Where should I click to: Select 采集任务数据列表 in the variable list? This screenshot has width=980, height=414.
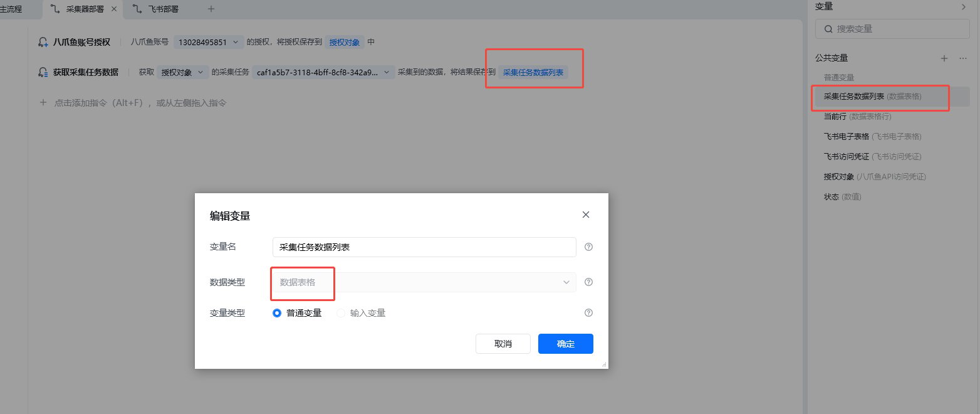click(x=891, y=97)
